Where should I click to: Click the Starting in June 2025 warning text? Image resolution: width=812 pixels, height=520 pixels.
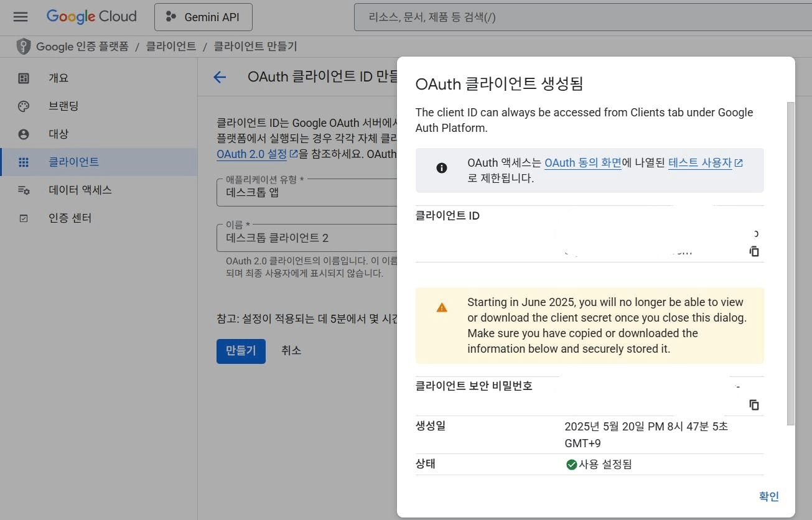pyautogui.click(x=607, y=325)
